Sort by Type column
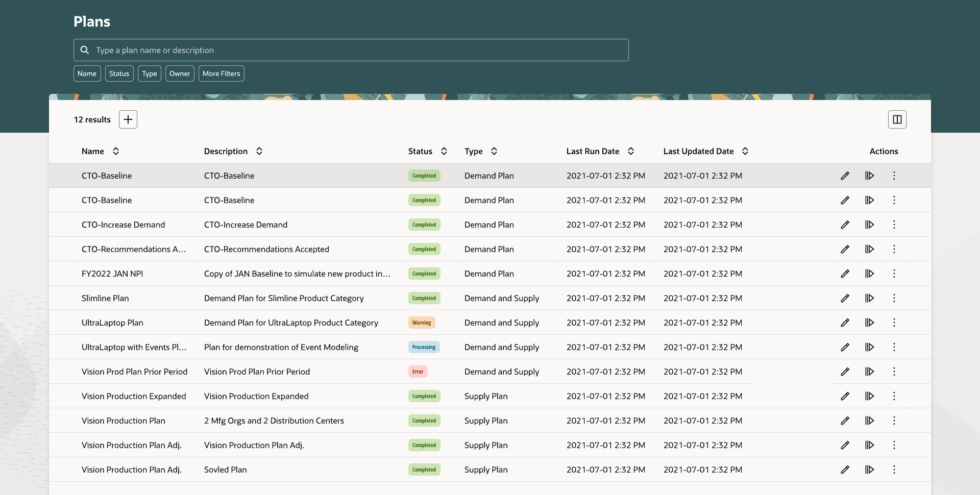Image resolution: width=980 pixels, height=495 pixels. pos(494,151)
